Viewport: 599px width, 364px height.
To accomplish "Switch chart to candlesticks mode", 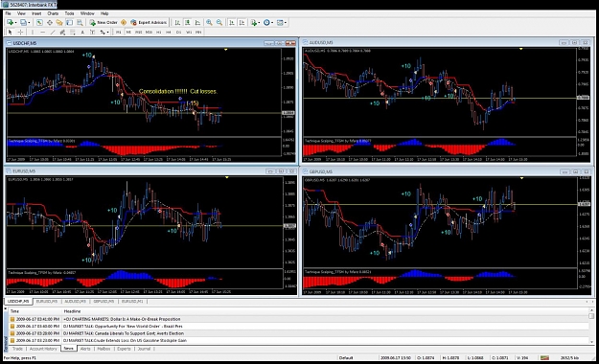I will pos(188,23).
